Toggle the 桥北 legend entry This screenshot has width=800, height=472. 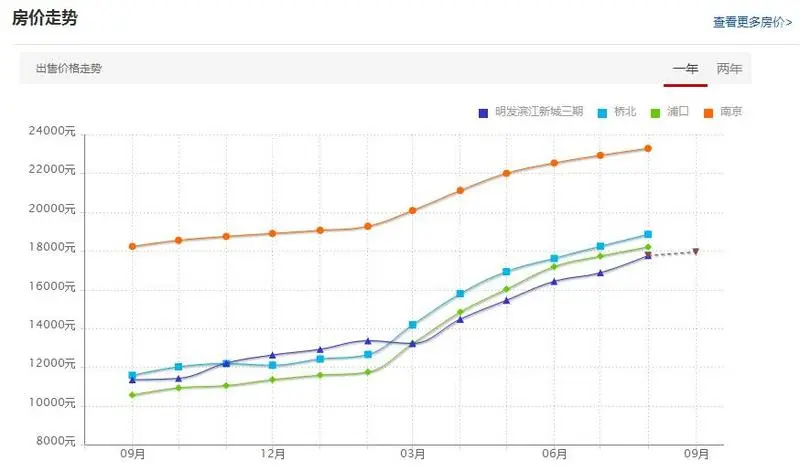click(617, 112)
